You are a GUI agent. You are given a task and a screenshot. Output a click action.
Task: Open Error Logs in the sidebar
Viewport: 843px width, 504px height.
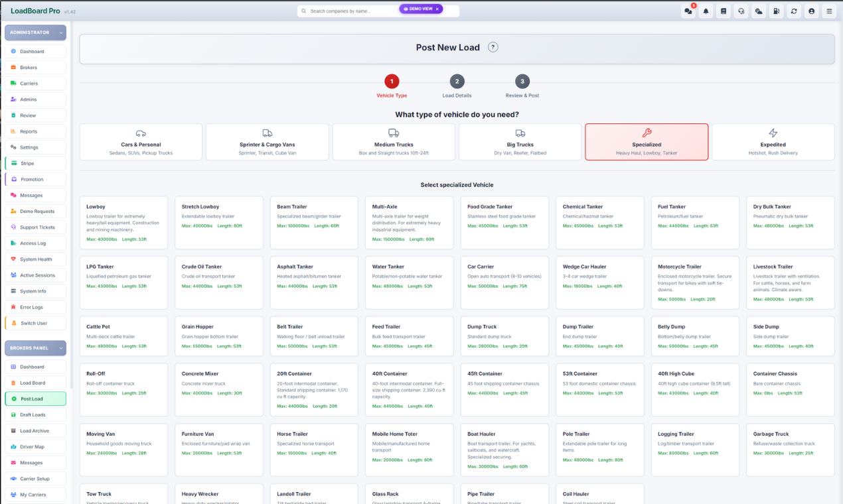[35, 307]
